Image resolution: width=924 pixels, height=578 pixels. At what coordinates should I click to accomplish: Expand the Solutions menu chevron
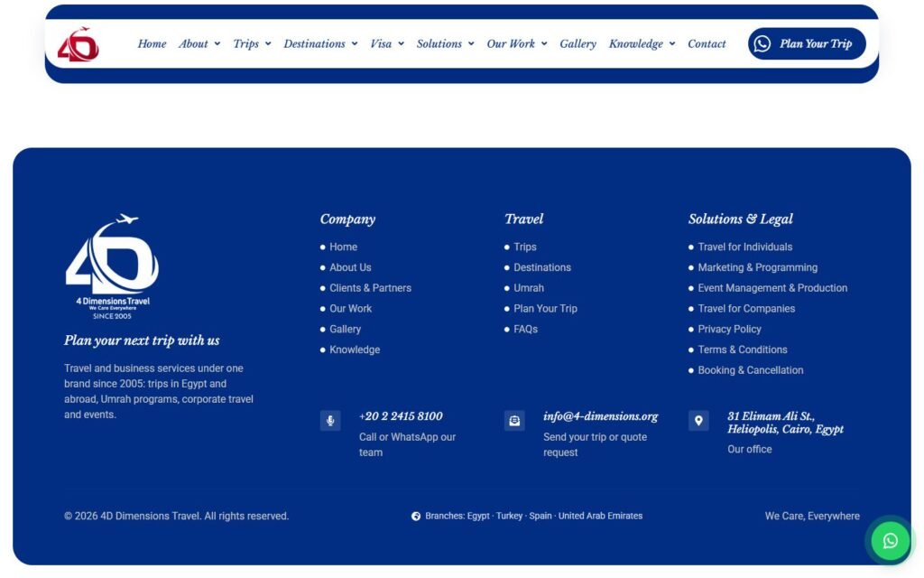pyautogui.click(x=471, y=43)
